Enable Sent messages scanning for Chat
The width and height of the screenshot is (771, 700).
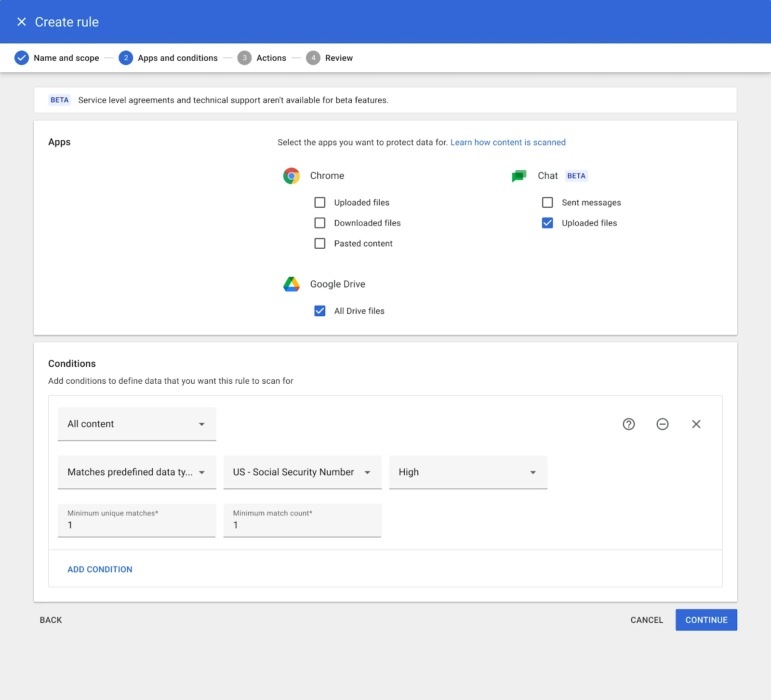point(547,202)
